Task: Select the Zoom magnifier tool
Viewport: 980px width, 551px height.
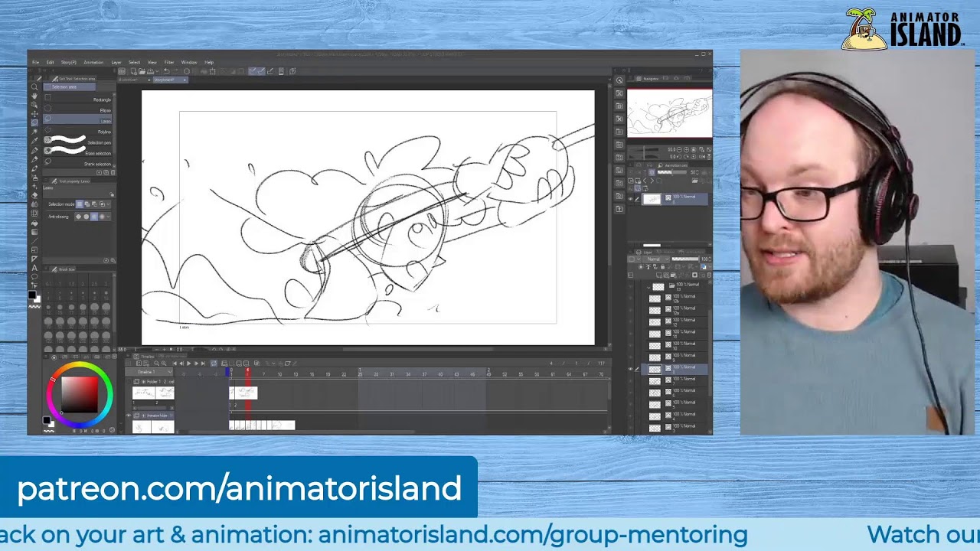Action: [34, 86]
